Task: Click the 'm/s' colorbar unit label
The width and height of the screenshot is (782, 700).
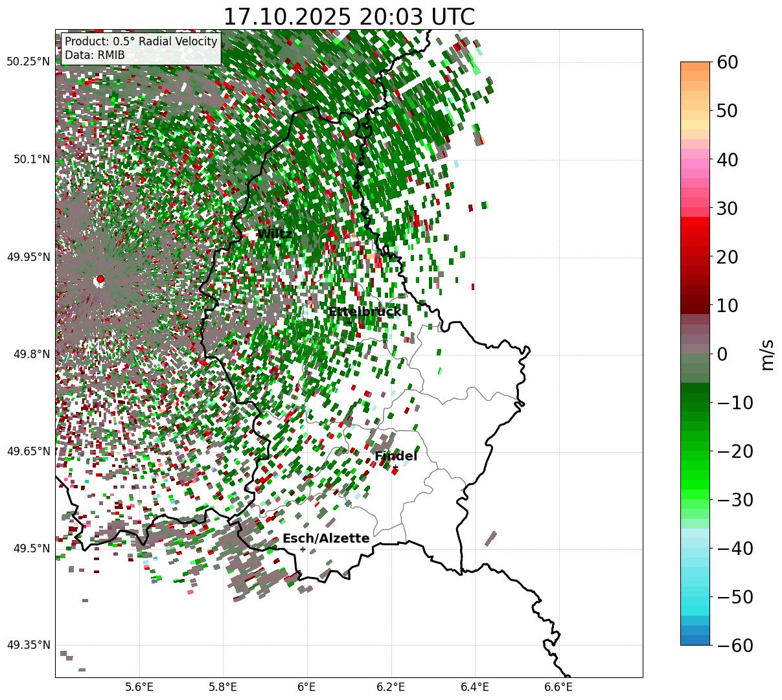Action: click(x=767, y=354)
